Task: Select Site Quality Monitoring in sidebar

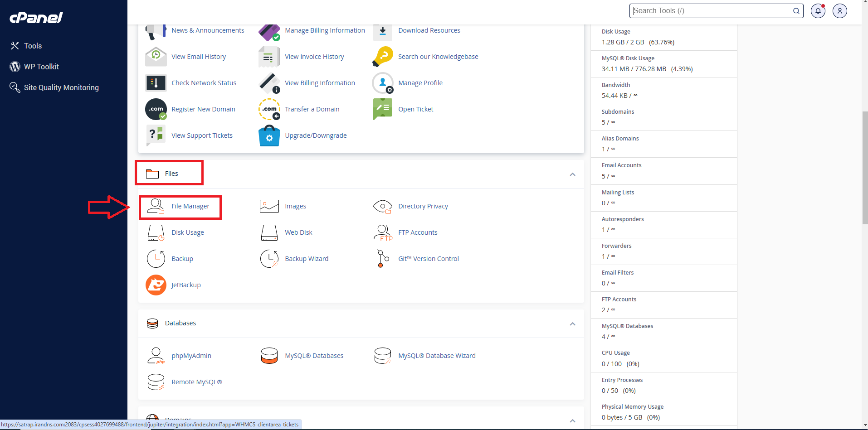Action: [x=61, y=87]
